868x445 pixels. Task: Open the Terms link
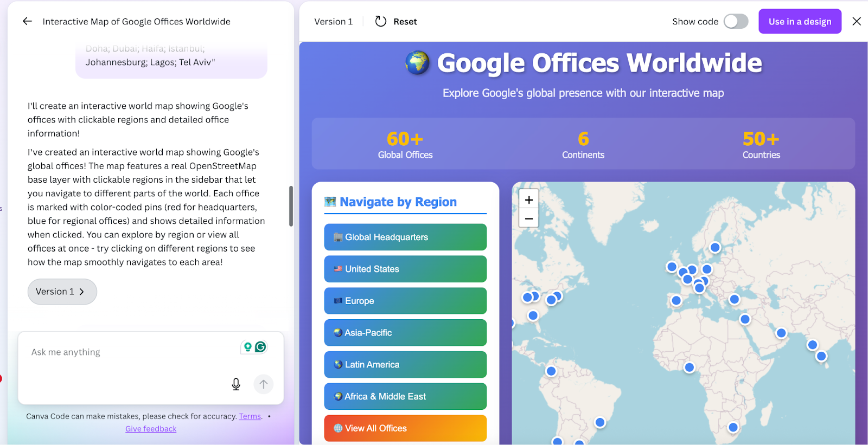coord(250,416)
